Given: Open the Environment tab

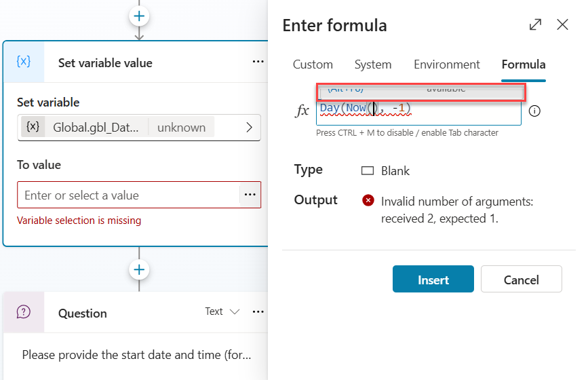Looking at the screenshot, I should (x=446, y=64).
